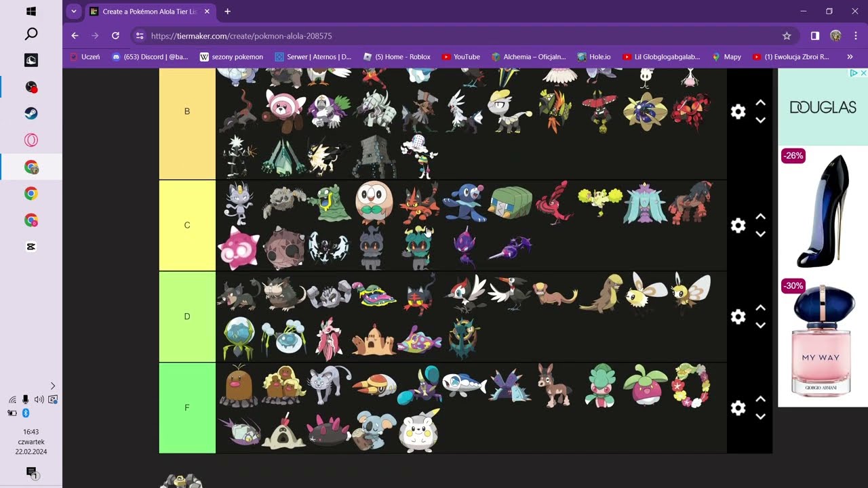Move the B tier row up
Viewport: 868px width, 488px height.
tap(761, 103)
